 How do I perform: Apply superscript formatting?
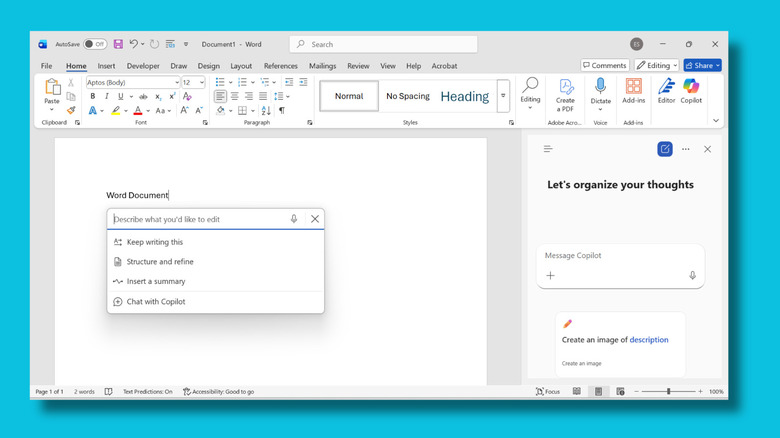172,97
